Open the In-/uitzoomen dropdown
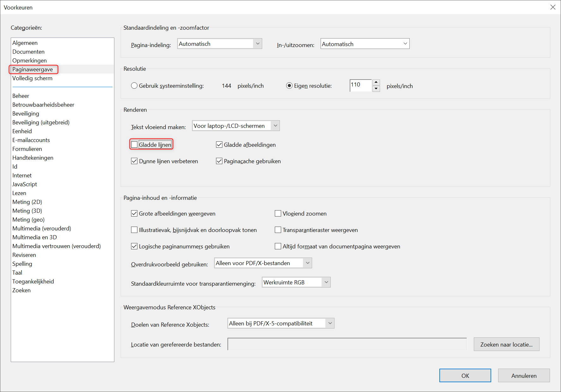Viewport: 561px width, 392px height. pos(405,44)
